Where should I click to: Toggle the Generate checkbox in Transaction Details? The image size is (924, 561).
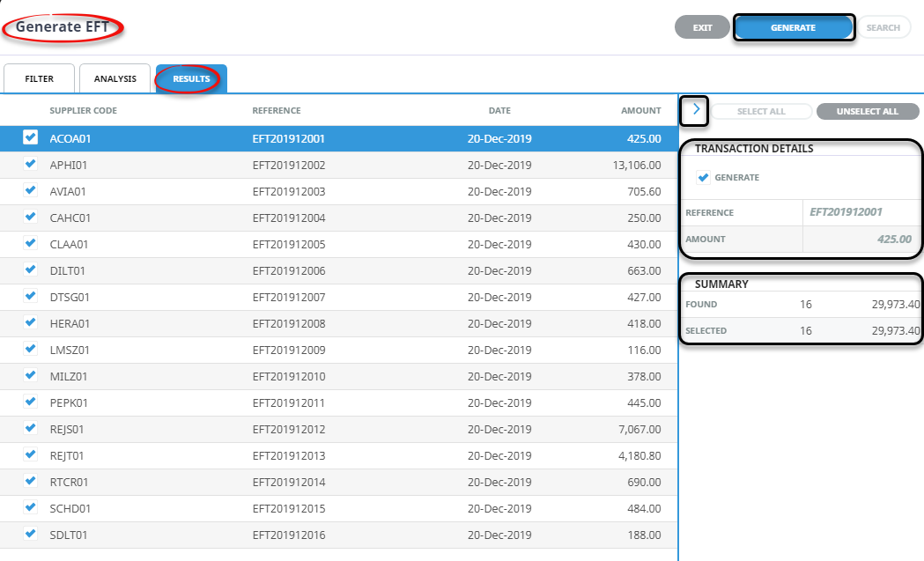click(x=703, y=178)
